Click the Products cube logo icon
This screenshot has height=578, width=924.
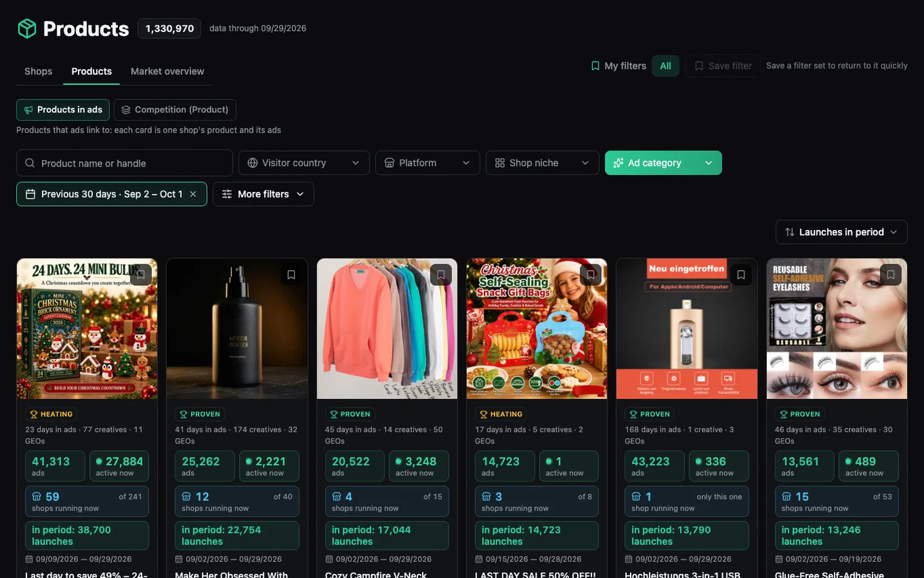pos(27,28)
